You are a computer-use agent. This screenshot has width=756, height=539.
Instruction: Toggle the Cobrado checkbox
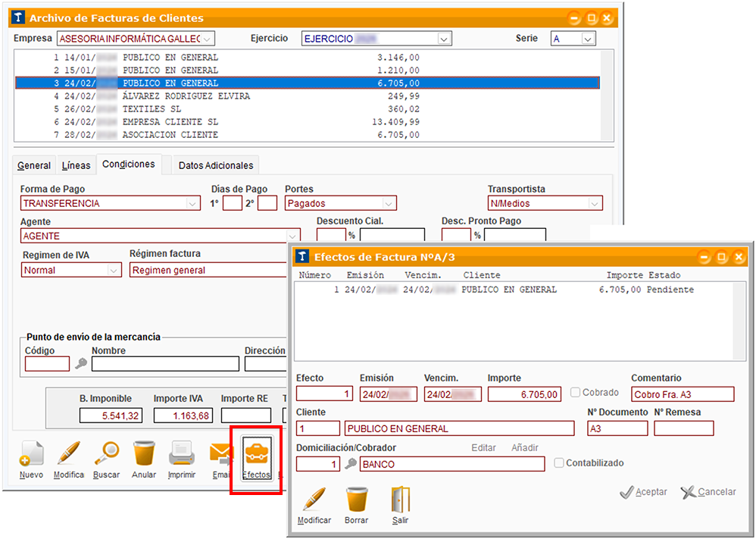pyautogui.click(x=576, y=393)
